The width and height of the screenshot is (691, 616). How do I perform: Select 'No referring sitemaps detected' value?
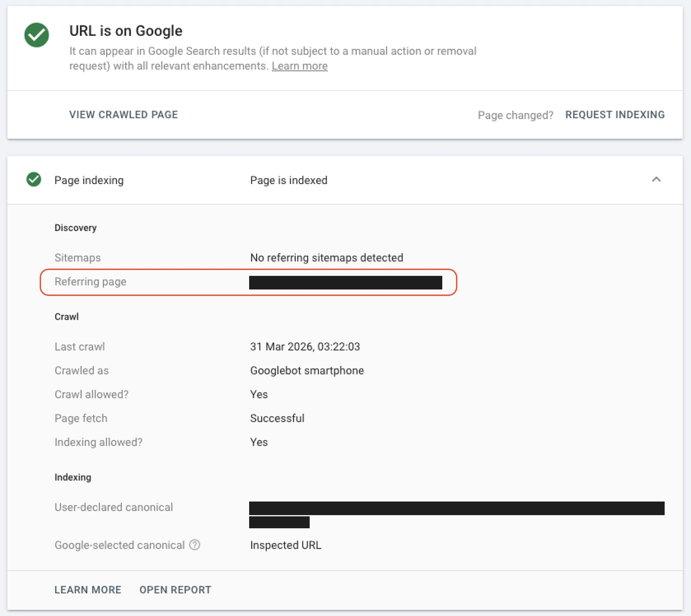pos(326,258)
